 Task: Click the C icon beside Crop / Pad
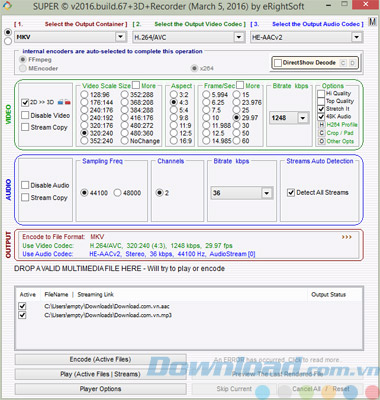click(x=321, y=133)
